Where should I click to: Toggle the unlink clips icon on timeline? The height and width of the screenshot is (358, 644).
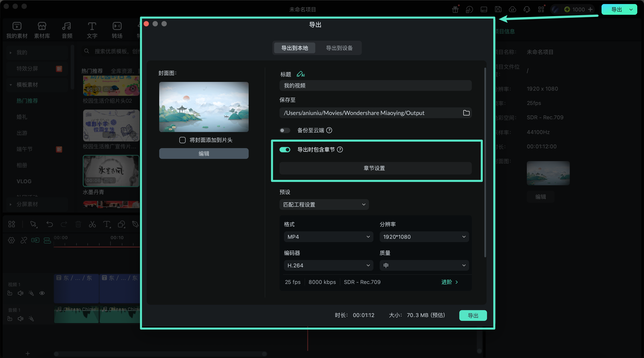(23, 240)
